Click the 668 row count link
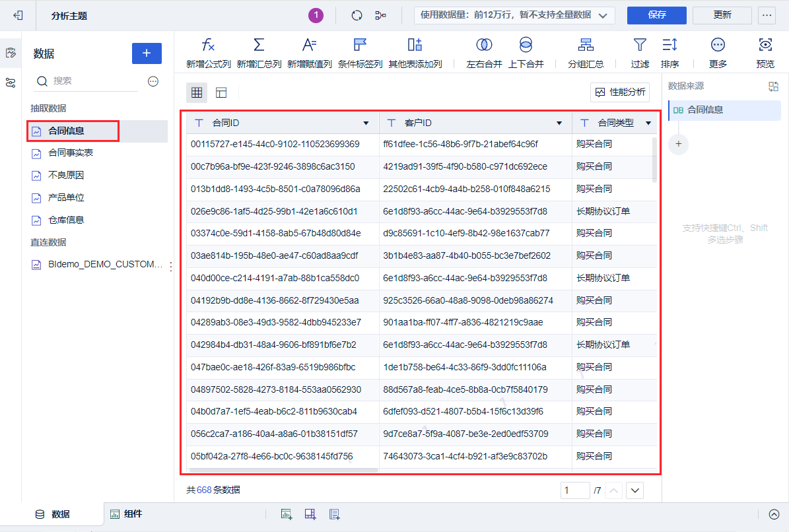Viewport: 789px width, 532px height. [x=204, y=490]
